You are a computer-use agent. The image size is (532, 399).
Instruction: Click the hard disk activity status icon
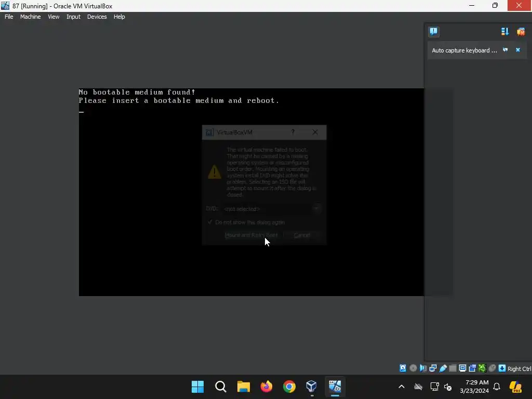click(403, 368)
